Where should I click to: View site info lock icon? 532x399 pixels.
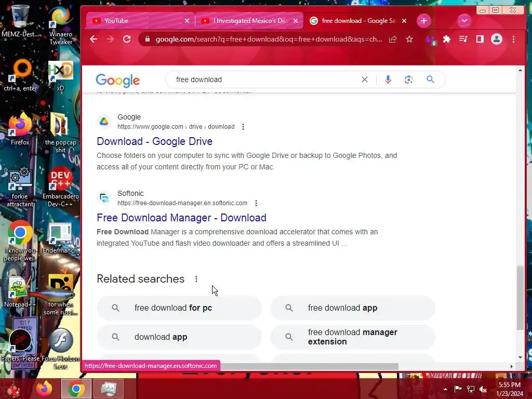(x=147, y=39)
